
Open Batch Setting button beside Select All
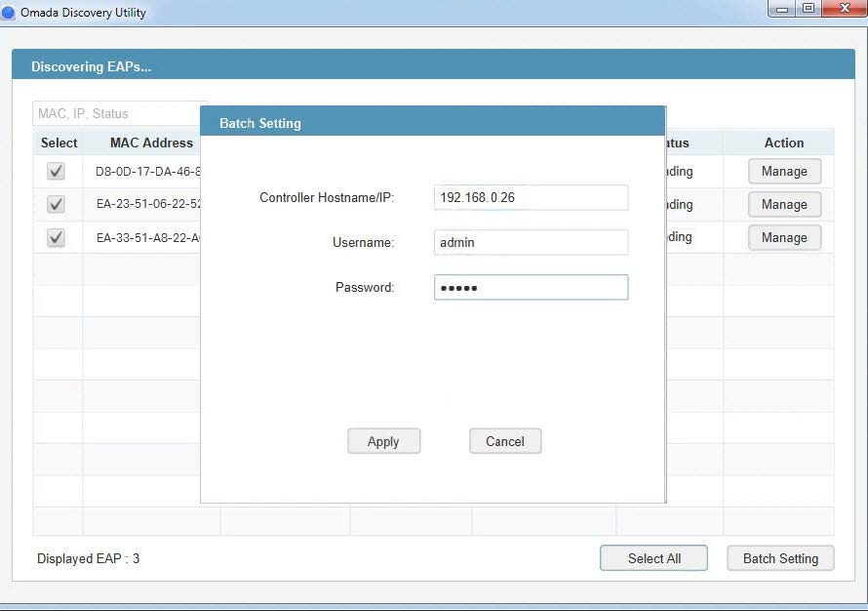click(x=780, y=558)
